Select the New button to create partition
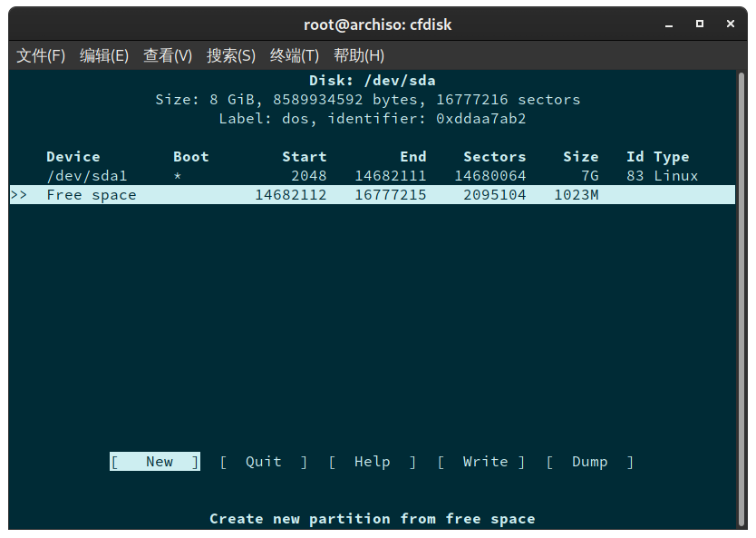Viewport: 756px width, 538px height. 154,462
